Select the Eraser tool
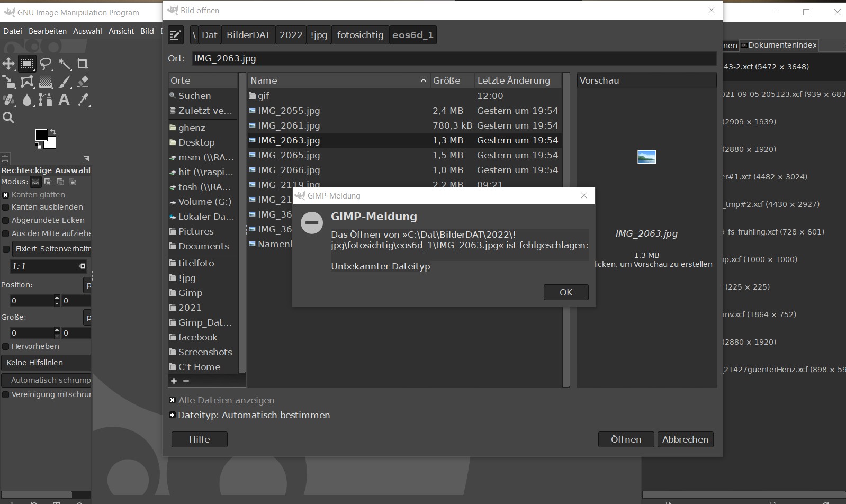Viewport: 846px width, 504px height. pos(83,82)
